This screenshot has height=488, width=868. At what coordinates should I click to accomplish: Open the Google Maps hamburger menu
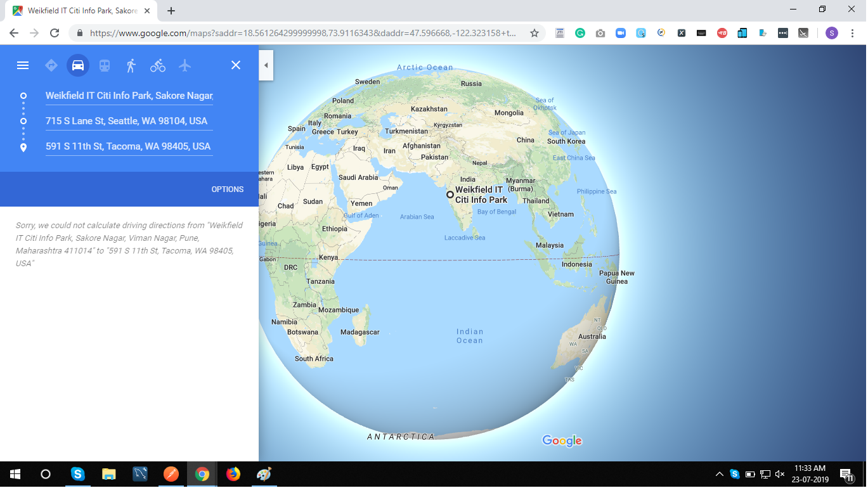23,65
